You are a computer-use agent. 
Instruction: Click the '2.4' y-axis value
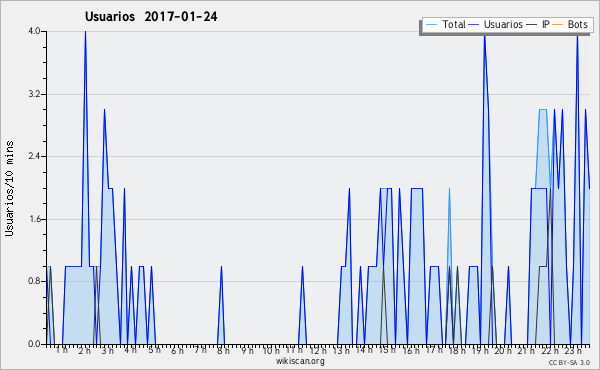(34, 156)
